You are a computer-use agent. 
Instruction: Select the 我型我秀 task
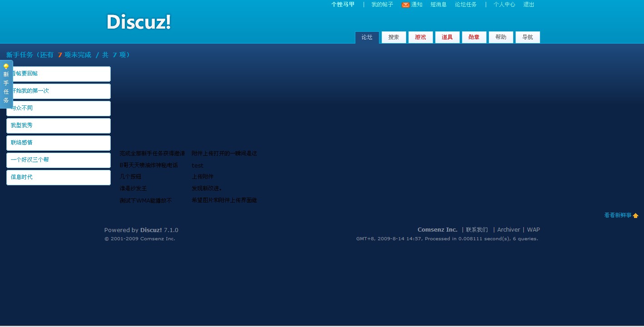tap(59, 125)
